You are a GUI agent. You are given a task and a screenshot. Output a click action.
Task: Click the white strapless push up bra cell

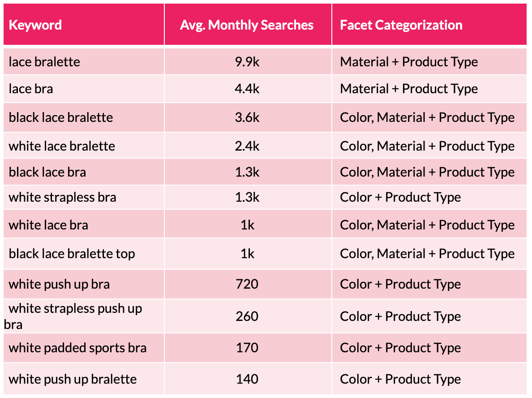(x=75, y=316)
